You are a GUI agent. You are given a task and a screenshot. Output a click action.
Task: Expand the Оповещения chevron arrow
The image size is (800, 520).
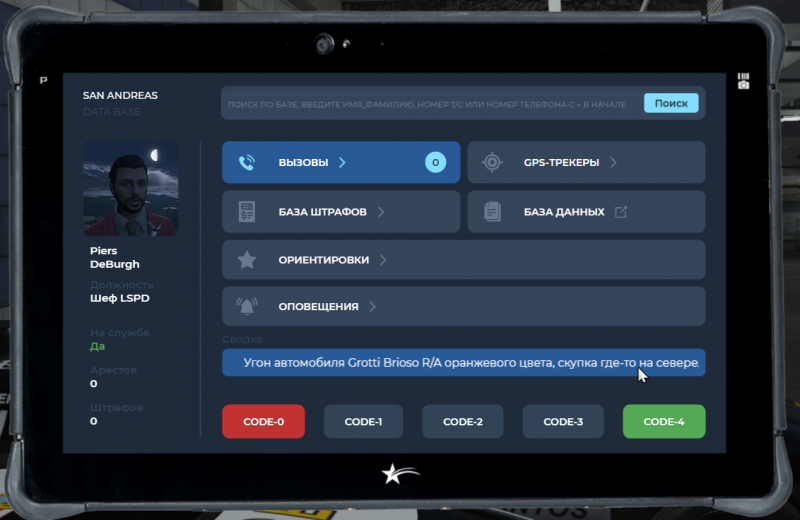[x=372, y=307]
